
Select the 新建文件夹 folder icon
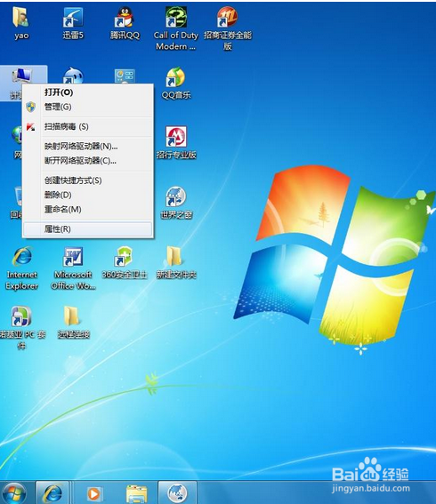pos(175,257)
